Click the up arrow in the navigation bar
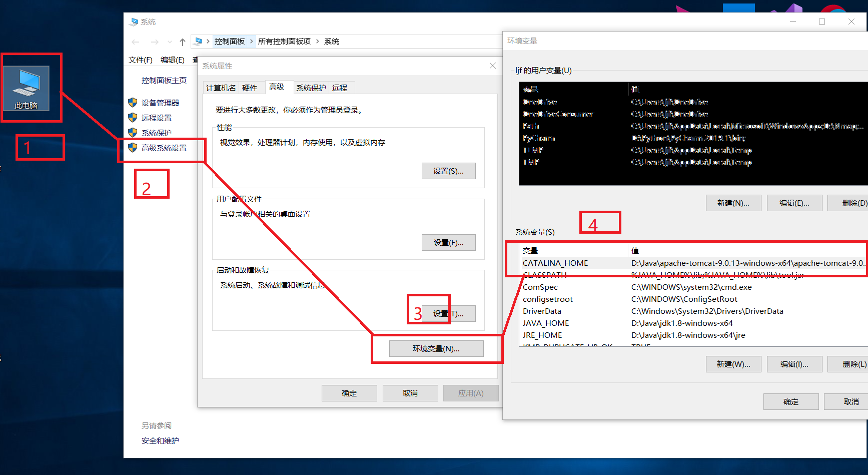Image resolution: width=868 pixels, height=475 pixels. (x=182, y=42)
